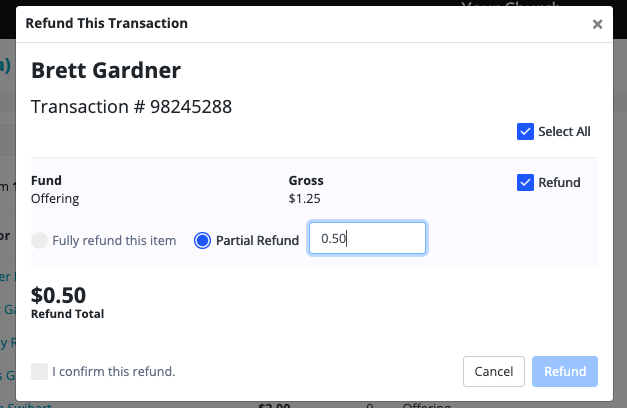Screen dimensions: 627x408
Task: Click the $1.25 gross amount
Action: point(304,198)
